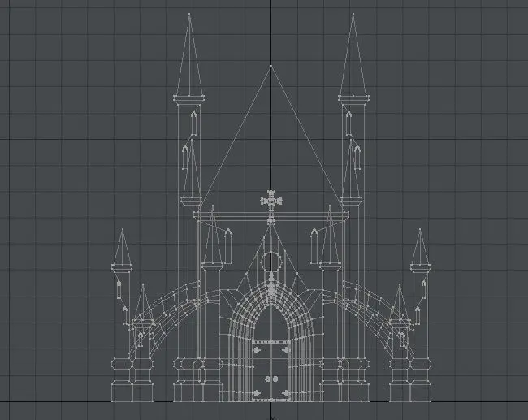Viewport: 528px width, 420px height.
Task: Select the tip vertex of the left tallest spire
Action: click(189, 14)
